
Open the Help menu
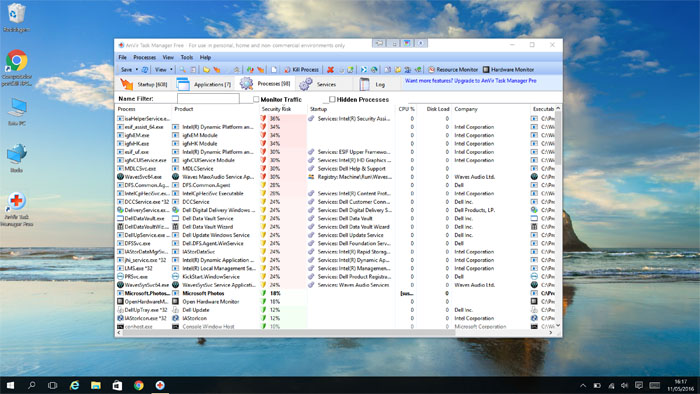tap(205, 58)
